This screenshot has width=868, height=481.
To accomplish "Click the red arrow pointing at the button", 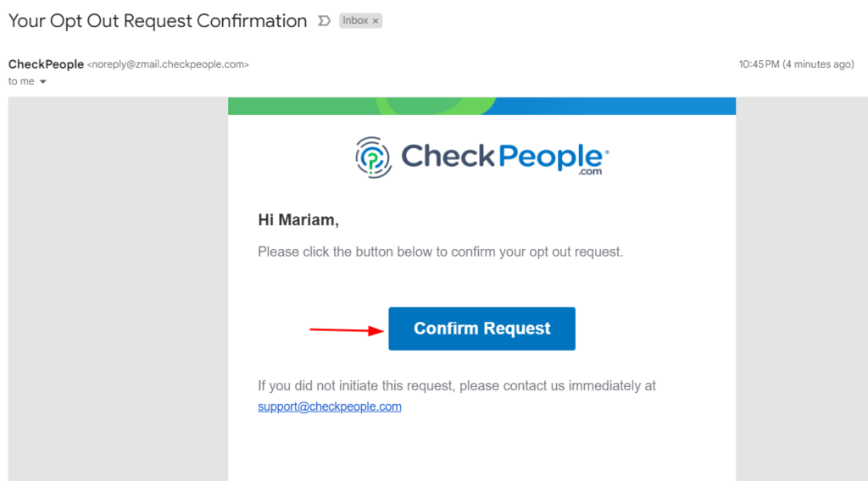I will [347, 330].
